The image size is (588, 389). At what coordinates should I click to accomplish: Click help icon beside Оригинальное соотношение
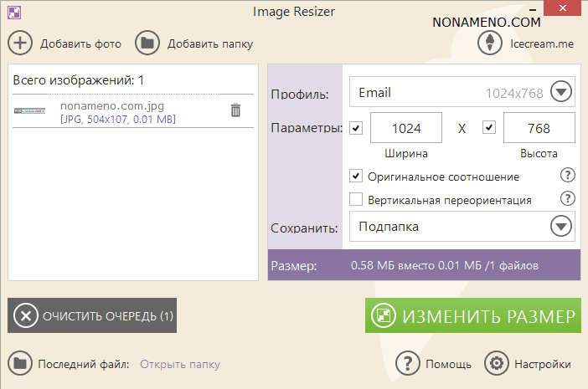click(567, 176)
